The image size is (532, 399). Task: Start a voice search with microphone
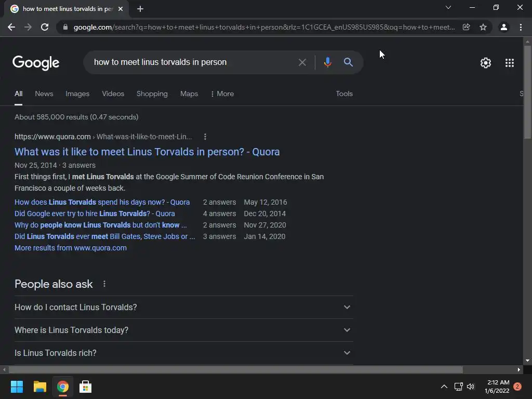327,62
